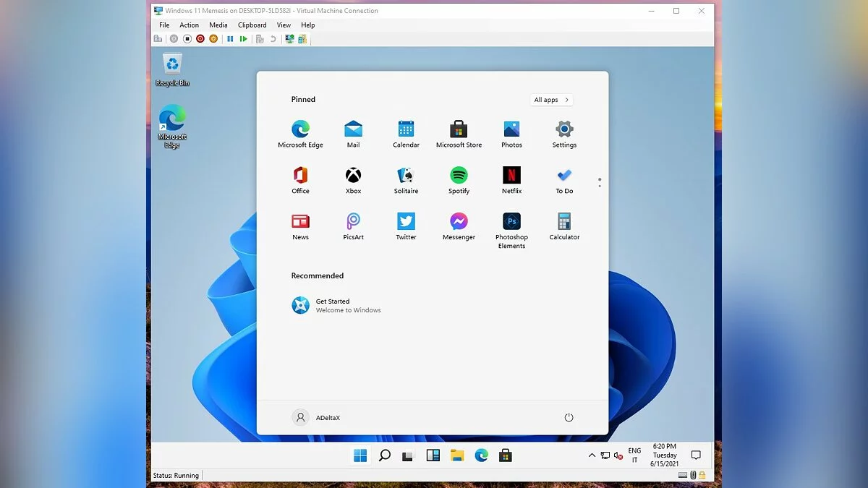Open Spotify from the pinned apps
Viewport: 868px width, 488px height.
point(459,176)
